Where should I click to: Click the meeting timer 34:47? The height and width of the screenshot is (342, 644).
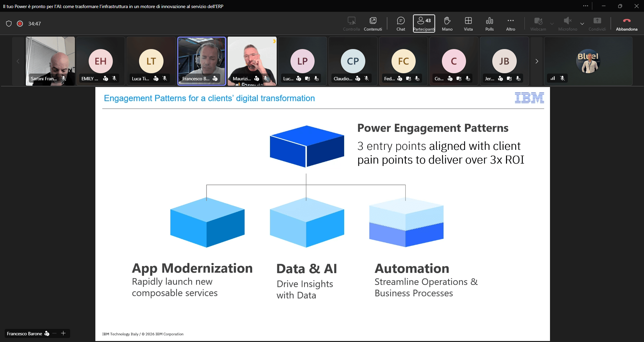(x=35, y=24)
